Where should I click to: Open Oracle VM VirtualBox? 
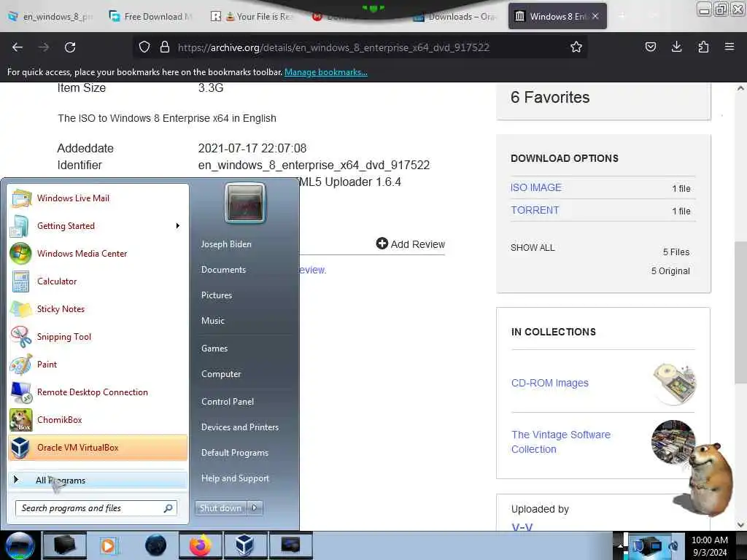98,447
